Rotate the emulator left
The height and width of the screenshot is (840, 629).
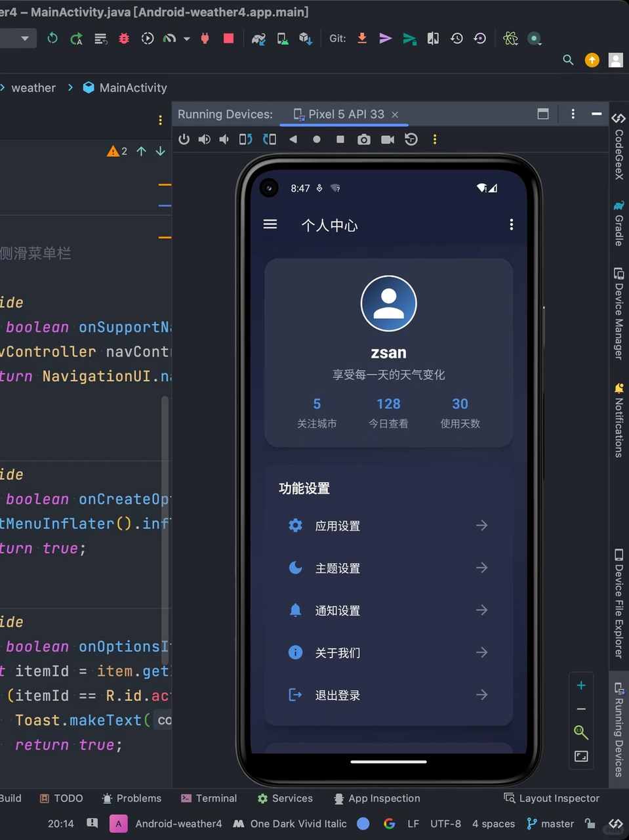[x=245, y=139]
